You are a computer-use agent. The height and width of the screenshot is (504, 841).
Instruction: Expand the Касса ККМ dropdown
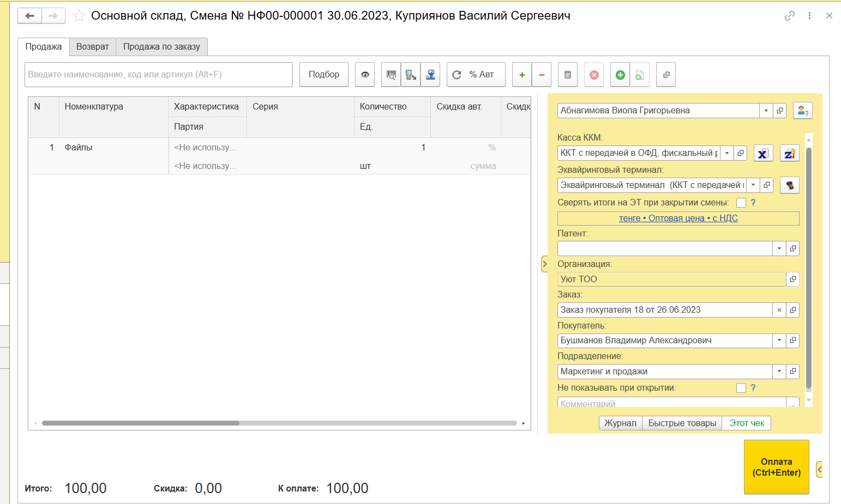[x=727, y=153]
